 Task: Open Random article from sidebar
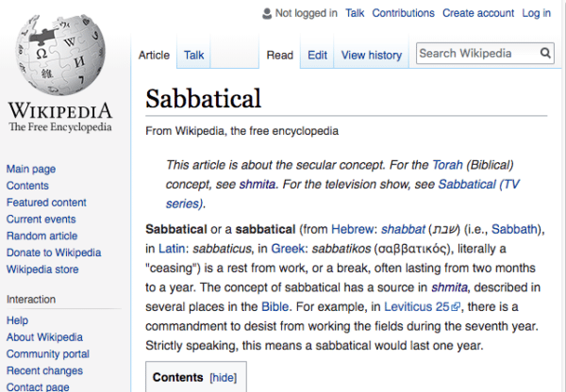42,236
